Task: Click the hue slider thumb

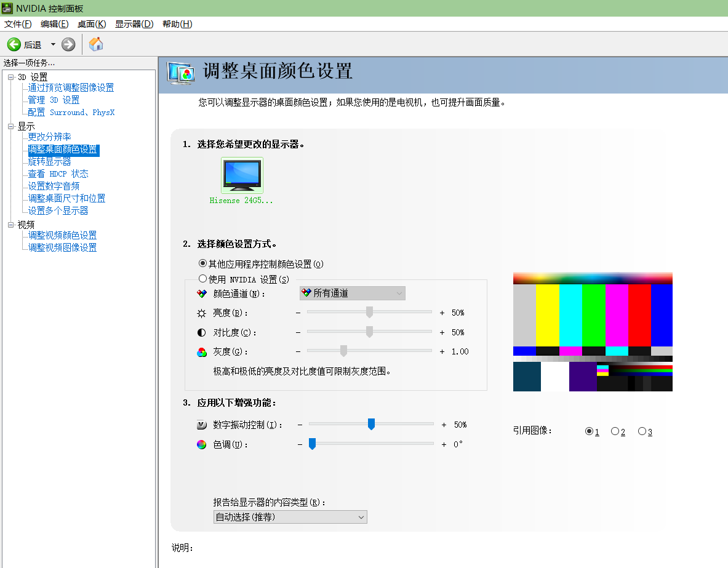Action: point(313,444)
